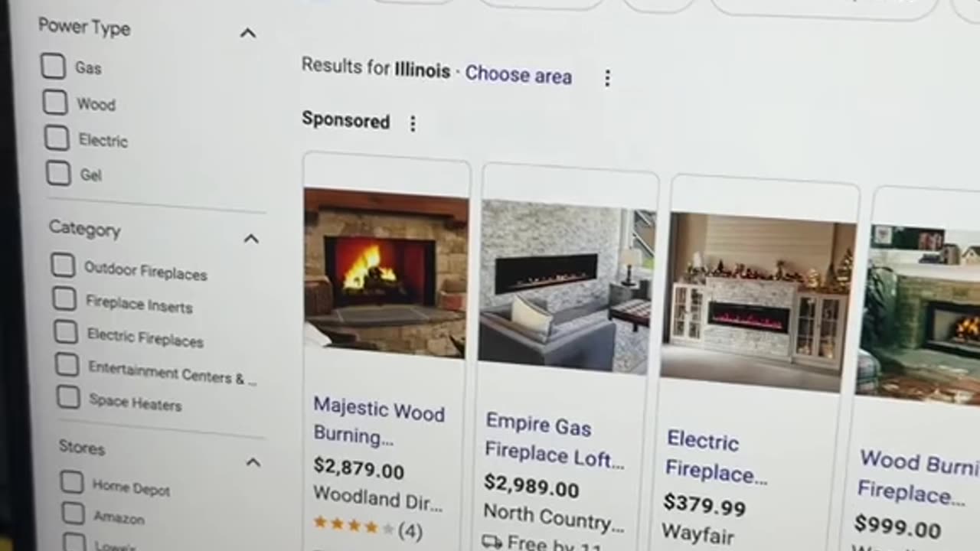Check the Wood power type box
The image size is (980, 551).
tap(54, 102)
